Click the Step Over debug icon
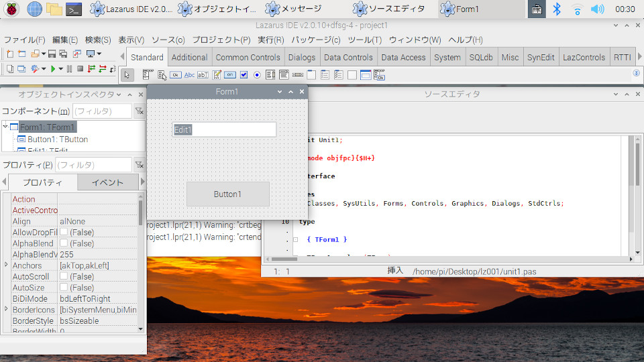The height and width of the screenshot is (362, 644). (103, 69)
